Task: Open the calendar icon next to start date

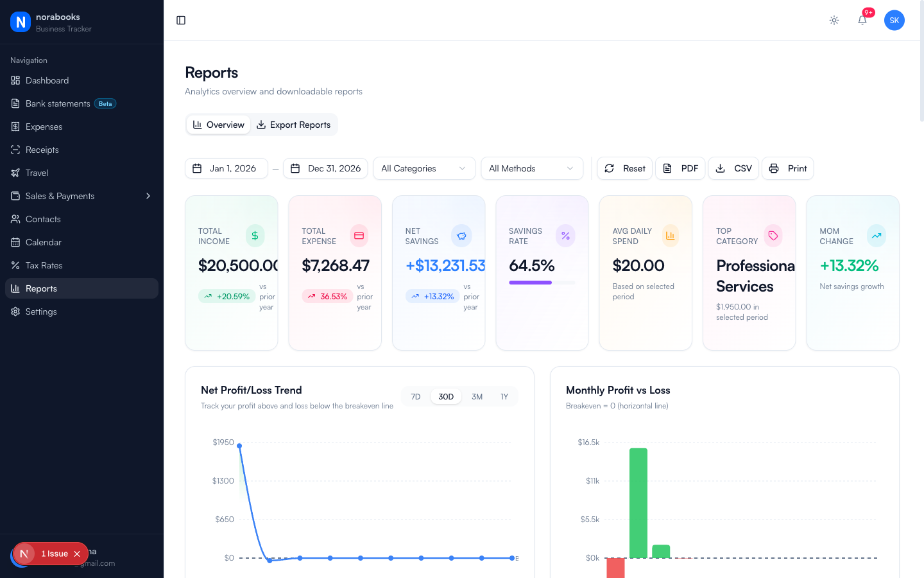Action: pos(197,168)
